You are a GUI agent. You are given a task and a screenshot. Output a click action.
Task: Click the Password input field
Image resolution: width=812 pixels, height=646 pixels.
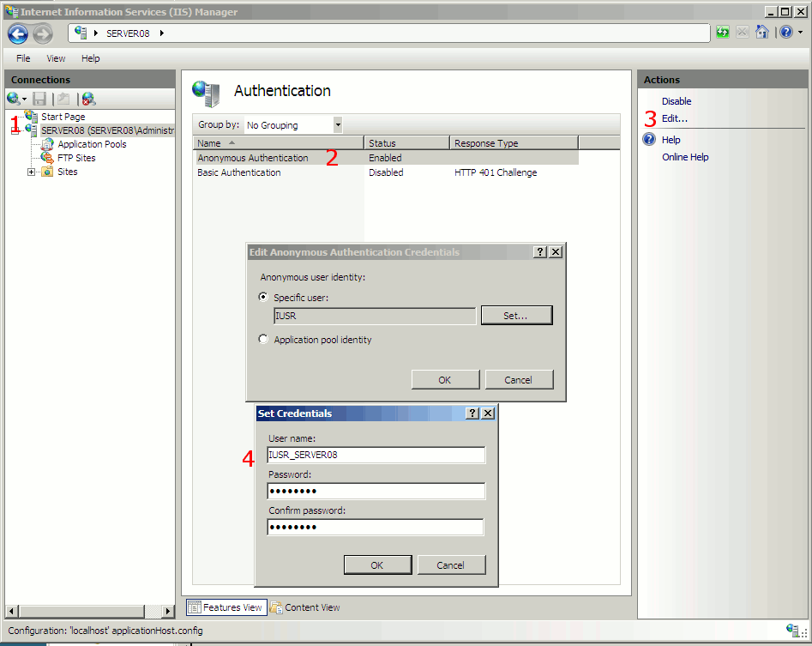376,491
